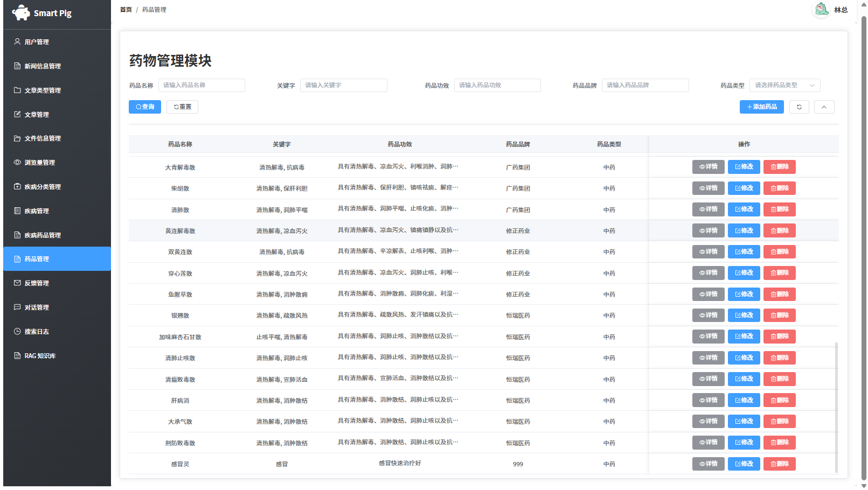The height and width of the screenshot is (490, 868).
Task: Click the 添加药品 button
Action: (761, 107)
